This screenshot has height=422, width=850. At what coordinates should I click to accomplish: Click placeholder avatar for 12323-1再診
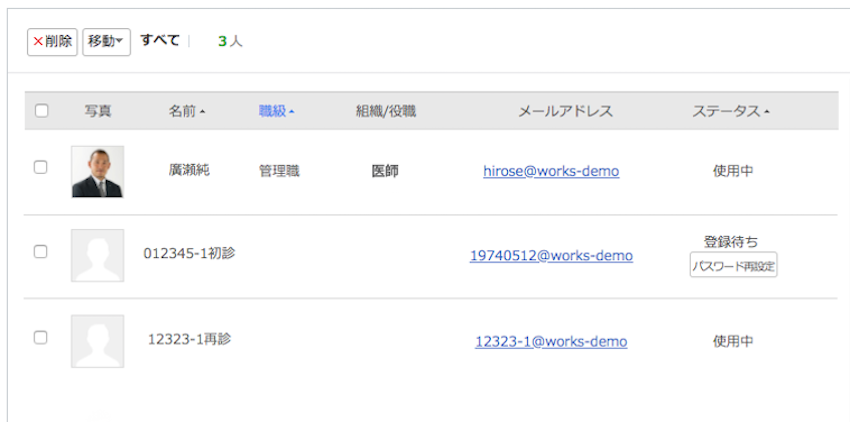[x=98, y=341]
